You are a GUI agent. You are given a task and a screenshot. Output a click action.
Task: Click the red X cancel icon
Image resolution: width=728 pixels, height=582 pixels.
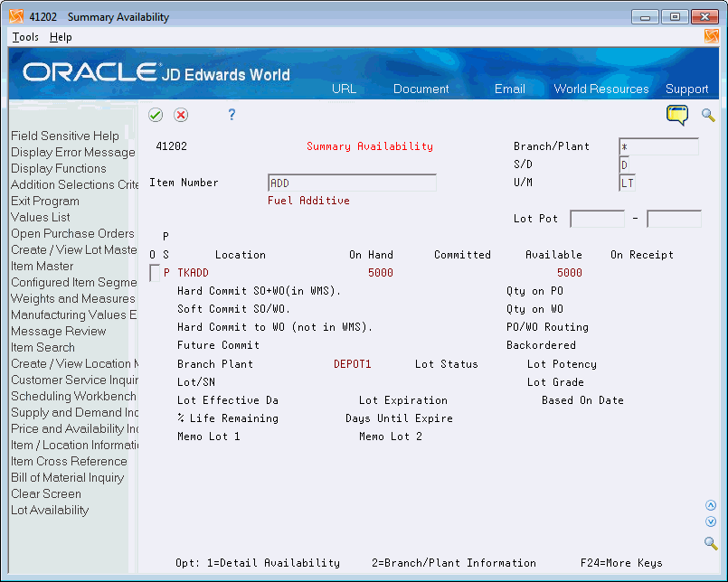[181, 115]
